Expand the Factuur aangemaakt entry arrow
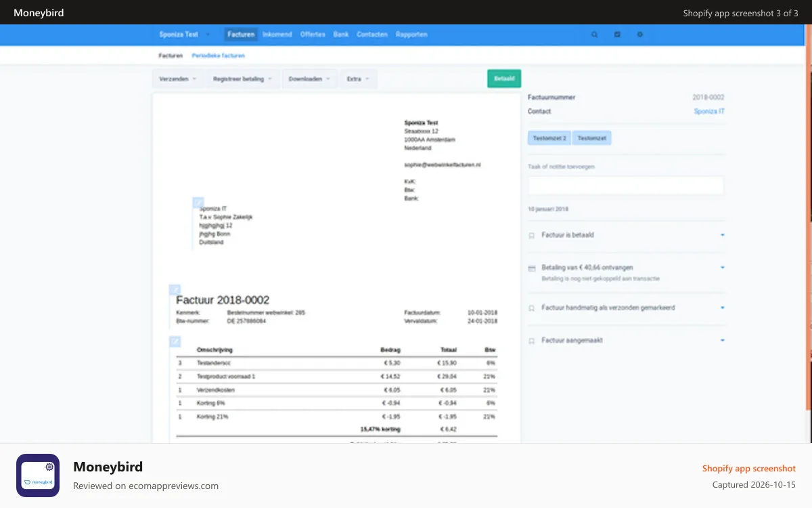This screenshot has width=812, height=508. (723, 340)
